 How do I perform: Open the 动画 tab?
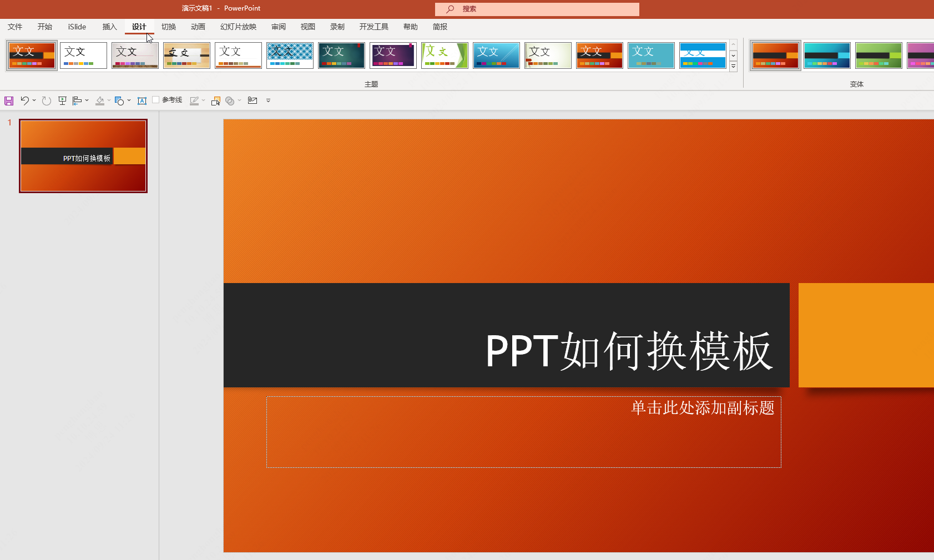[x=198, y=27]
